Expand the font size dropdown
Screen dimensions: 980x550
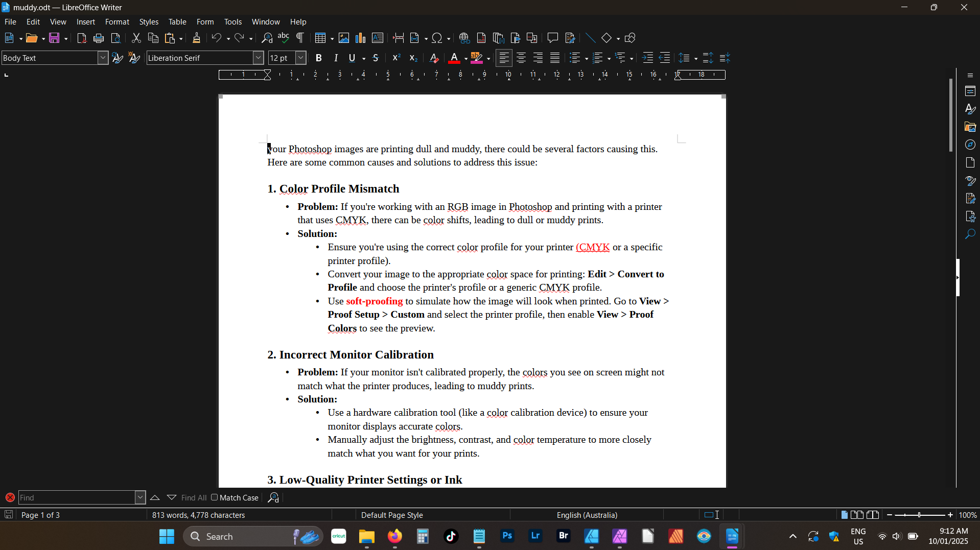click(301, 58)
